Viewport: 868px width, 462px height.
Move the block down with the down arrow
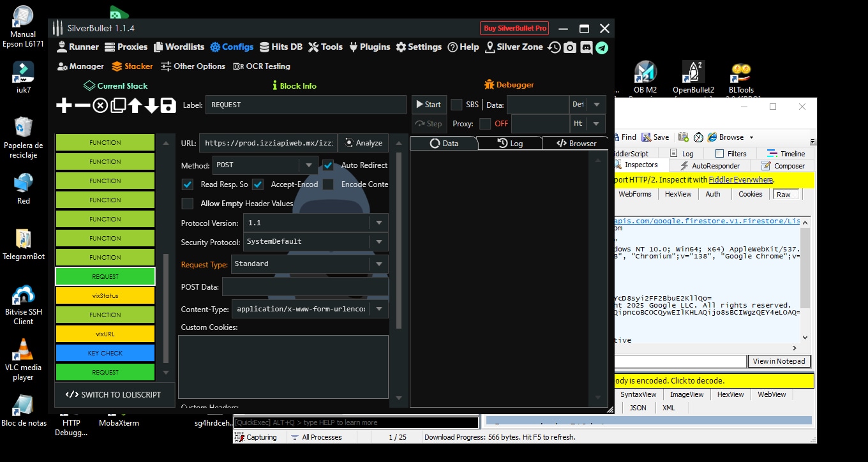(151, 105)
